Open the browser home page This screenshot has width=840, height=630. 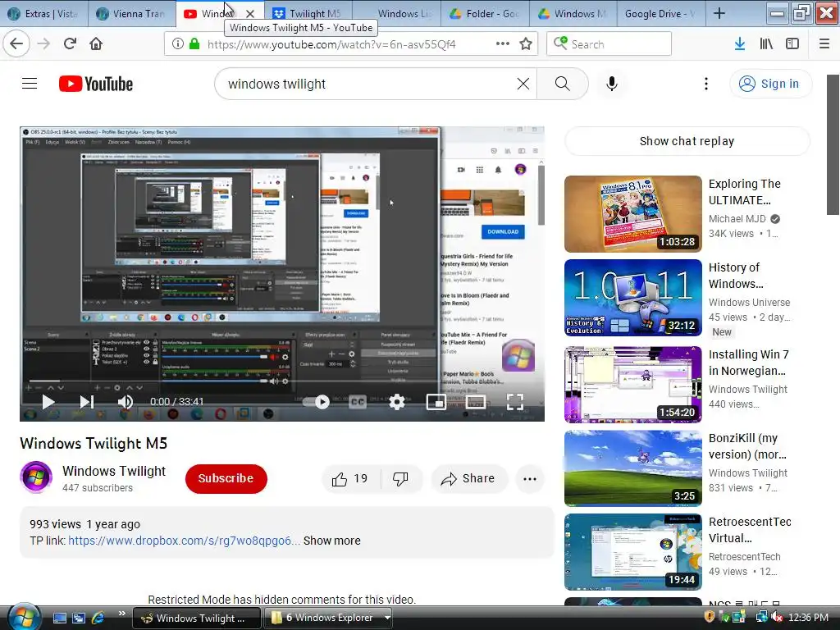tap(96, 44)
